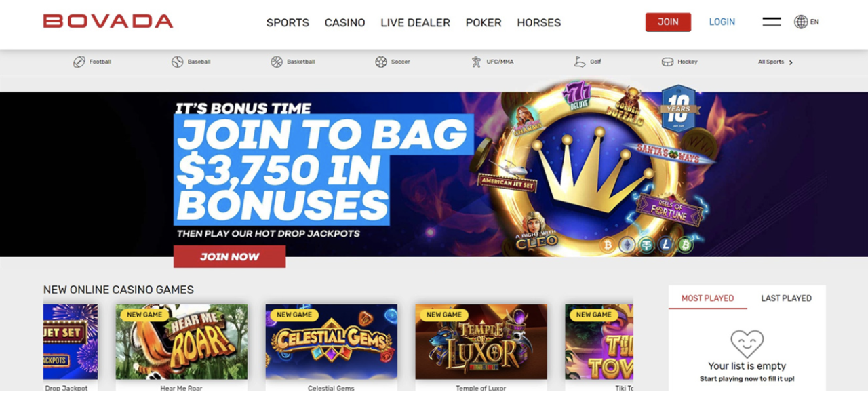Viewport: 868px width, 396px height.
Task: Click the Hockey puck icon
Action: pos(667,62)
